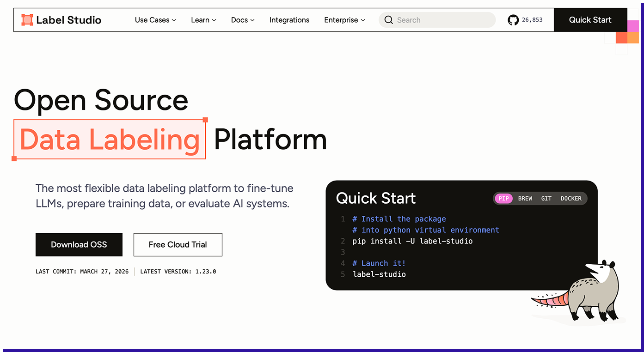Expand the Enterprise dropdown
This screenshot has height=352, width=644.
[x=344, y=20]
